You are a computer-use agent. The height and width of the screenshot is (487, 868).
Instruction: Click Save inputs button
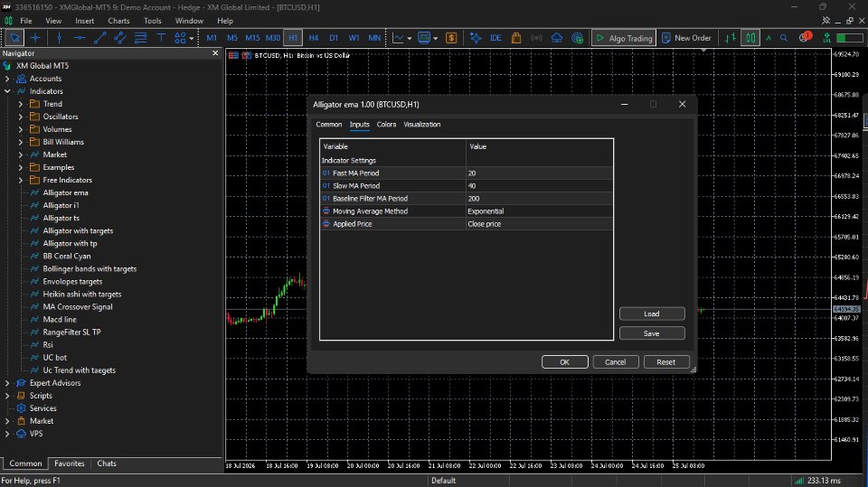click(x=652, y=333)
